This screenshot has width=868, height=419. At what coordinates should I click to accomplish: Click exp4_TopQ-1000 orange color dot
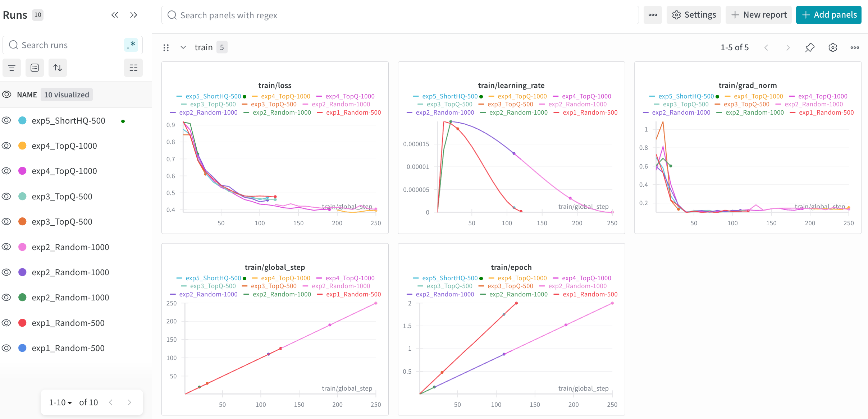[22, 146]
